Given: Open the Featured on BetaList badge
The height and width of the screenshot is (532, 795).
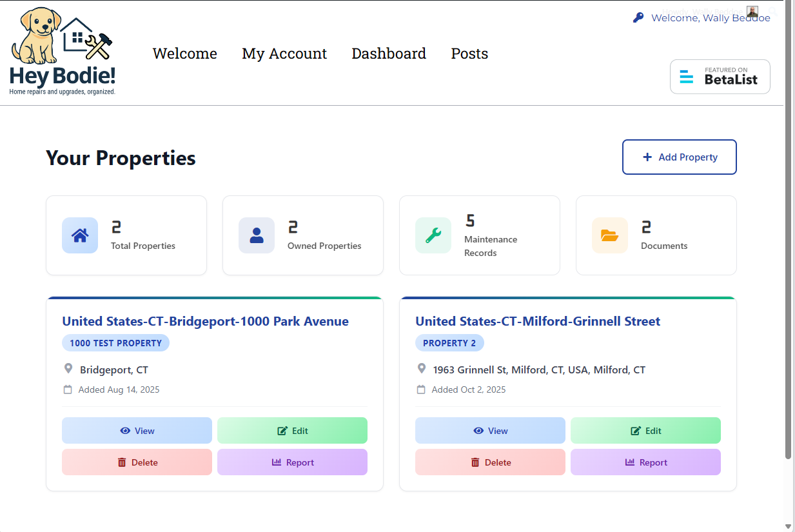Looking at the screenshot, I should [x=720, y=77].
